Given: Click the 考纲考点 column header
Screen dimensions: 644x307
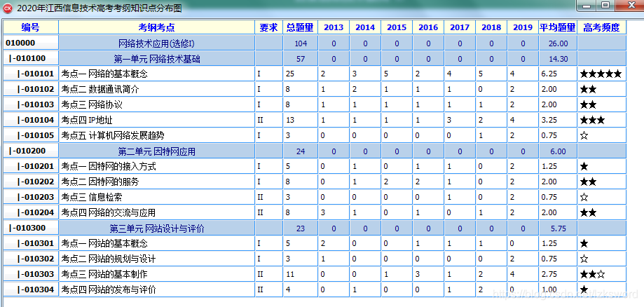Looking at the screenshot, I should [x=156, y=27].
